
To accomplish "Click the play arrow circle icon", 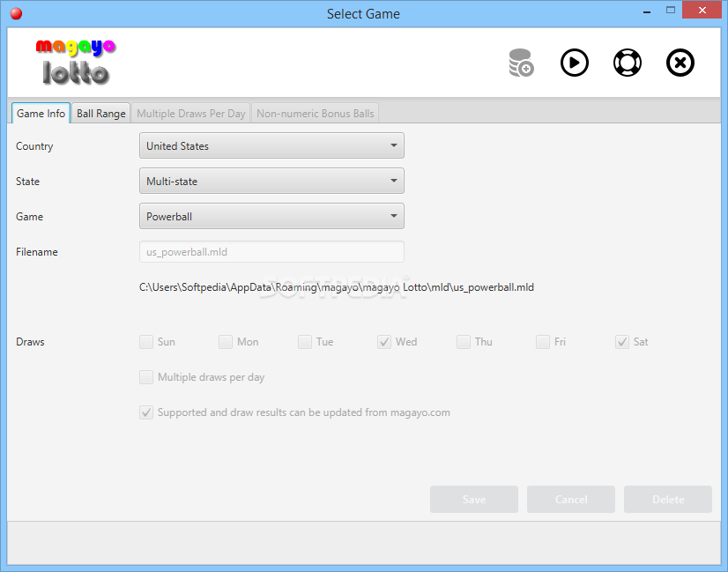I will click(x=575, y=63).
